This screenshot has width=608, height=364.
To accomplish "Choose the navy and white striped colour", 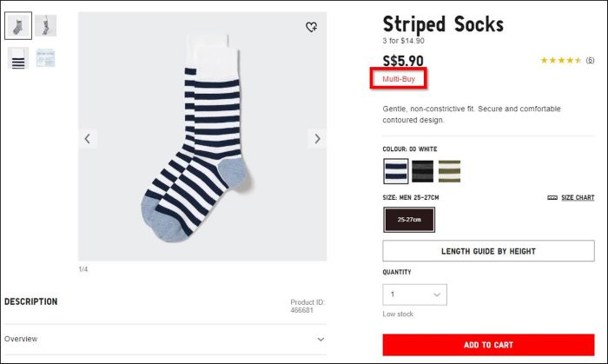I will (396, 171).
